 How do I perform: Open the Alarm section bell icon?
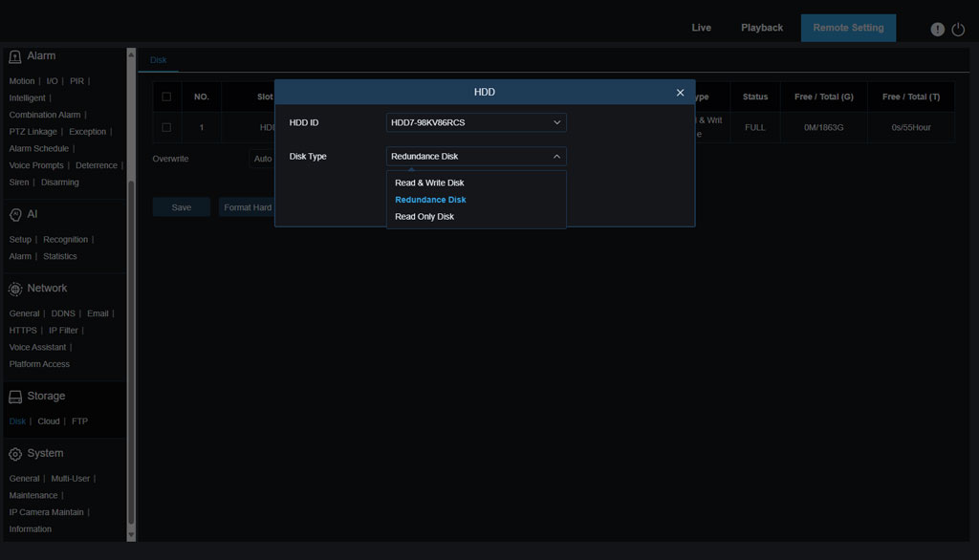pyautogui.click(x=13, y=55)
